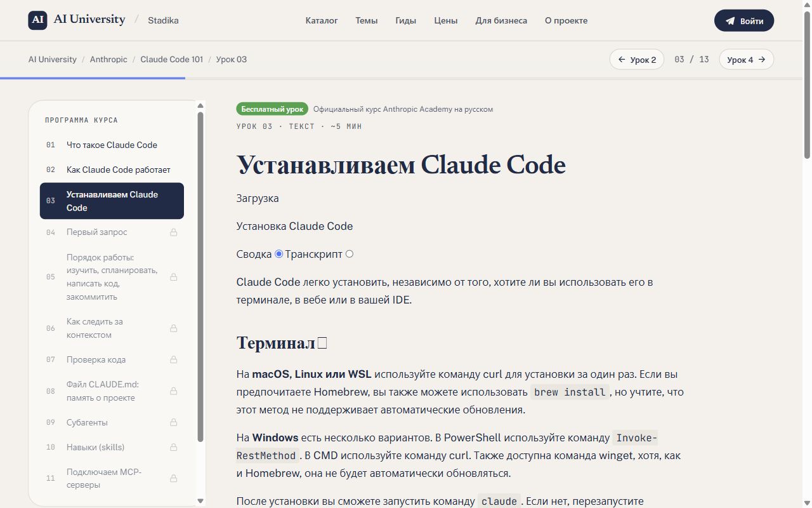Open the Гиды menu item
The width and height of the screenshot is (812, 508).
tap(406, 20)
